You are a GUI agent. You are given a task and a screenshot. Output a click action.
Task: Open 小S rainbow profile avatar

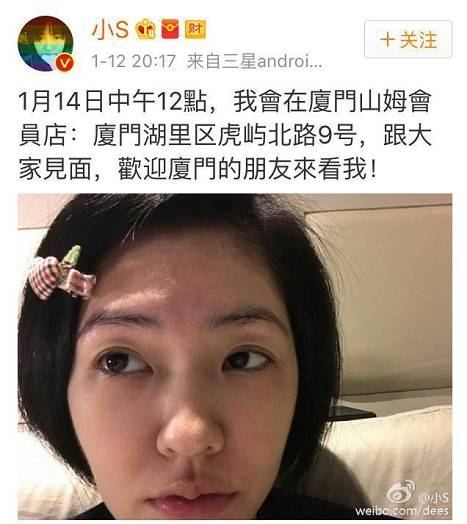point(45,44)
